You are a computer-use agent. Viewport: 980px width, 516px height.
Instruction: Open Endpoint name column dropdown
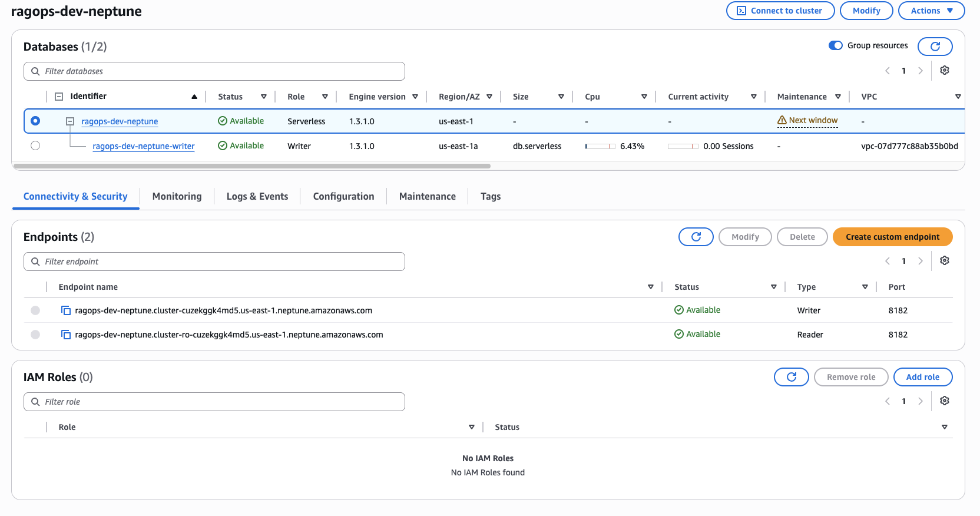click(651, 287)
